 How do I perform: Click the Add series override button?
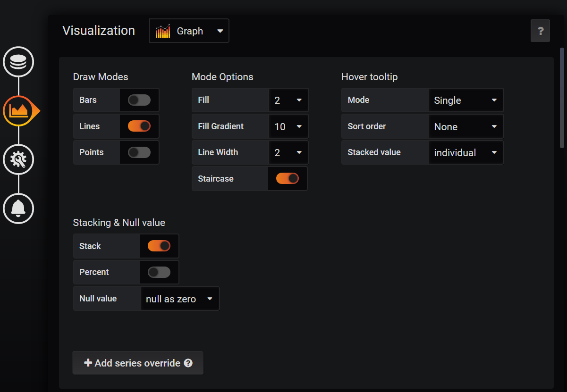tap(138, 363)
